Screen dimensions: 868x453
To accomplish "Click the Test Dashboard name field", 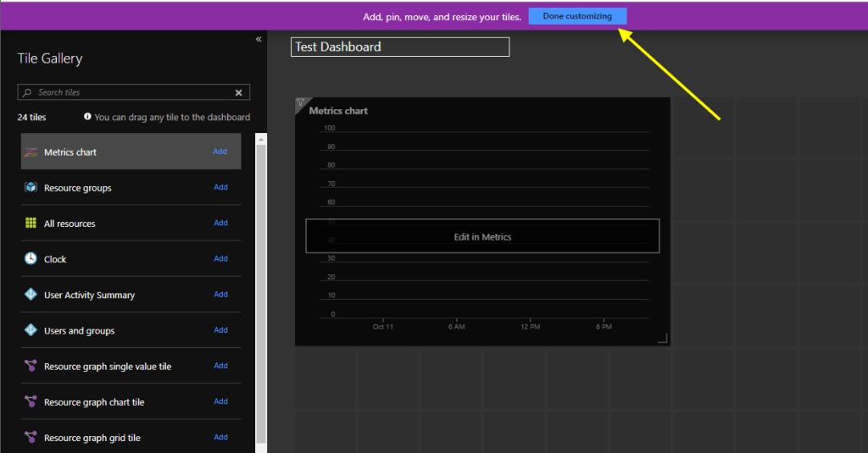I will [x=399, y=47].
